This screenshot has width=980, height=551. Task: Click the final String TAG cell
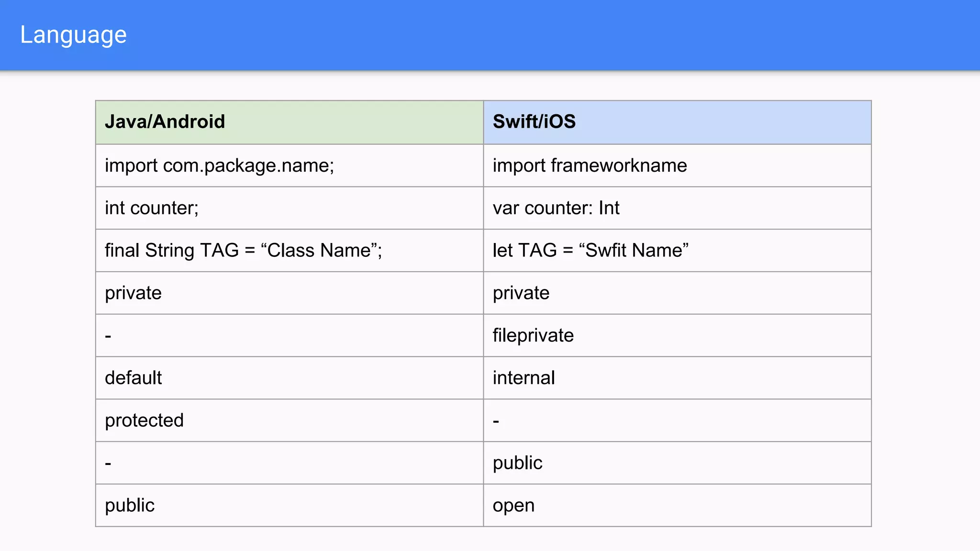(243, 251)
